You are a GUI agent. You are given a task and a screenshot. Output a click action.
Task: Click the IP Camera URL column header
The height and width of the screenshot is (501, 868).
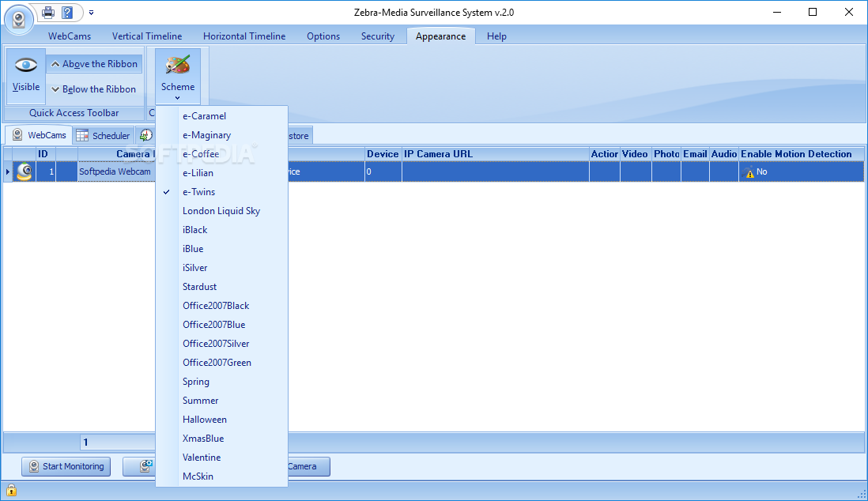(x=496, y=154)
